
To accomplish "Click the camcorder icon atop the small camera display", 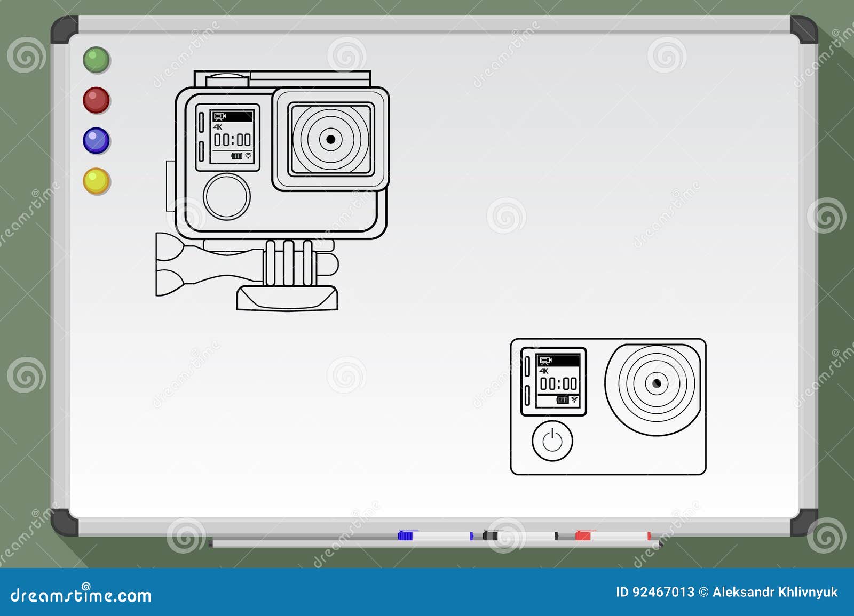I will click(545, 361).
